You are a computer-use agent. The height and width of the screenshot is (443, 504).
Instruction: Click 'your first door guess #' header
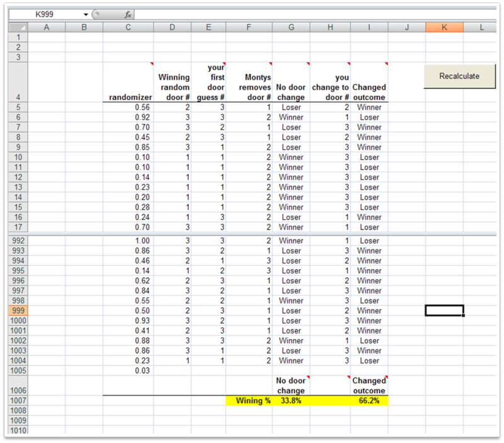pyautogui.click(x=209, y=83)
